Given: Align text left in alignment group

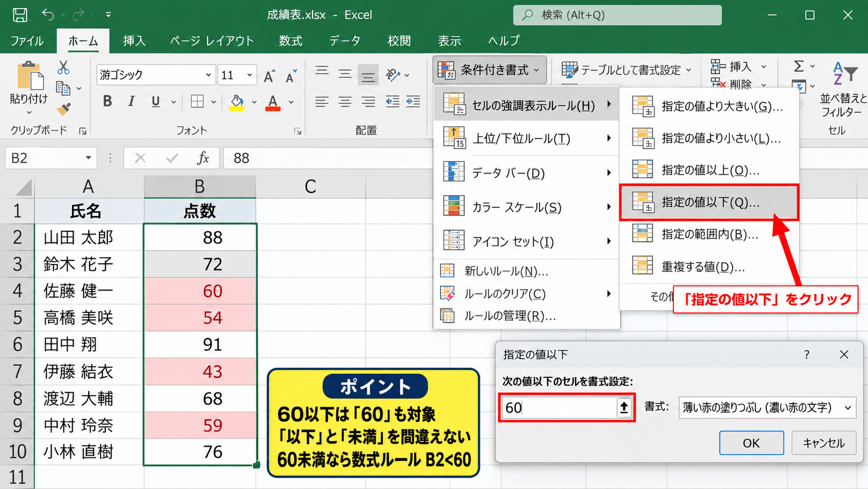Looking at the screenshot, I should click(x=322, y=102).
